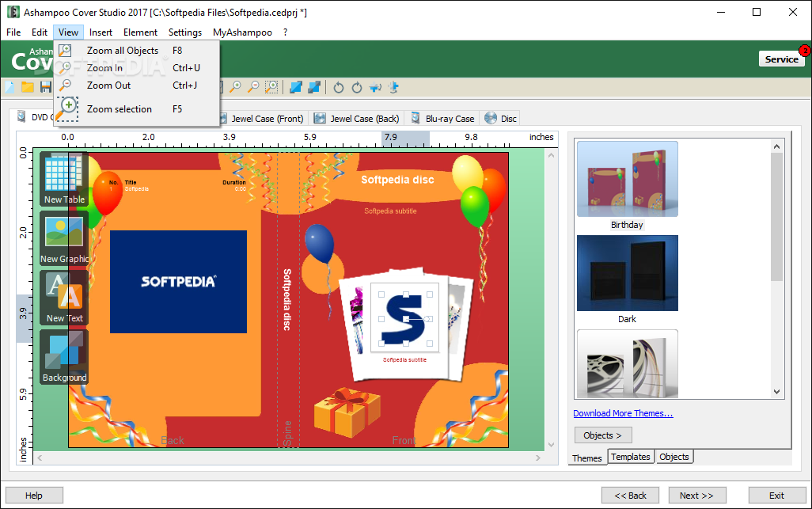The width and height of the screenshot is (812, 509).
Task: Select the Themes tab
Action: pos(586,458)
